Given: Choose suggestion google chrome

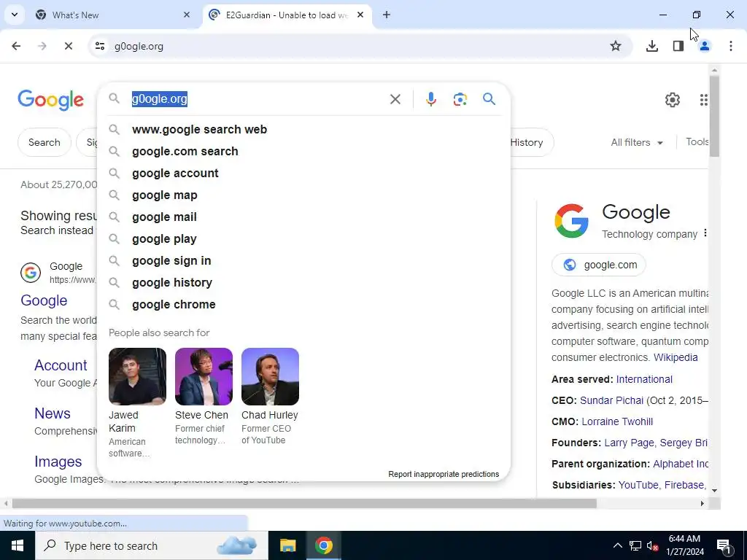Looking at the screenshot, I should click(x=304, y=305).
